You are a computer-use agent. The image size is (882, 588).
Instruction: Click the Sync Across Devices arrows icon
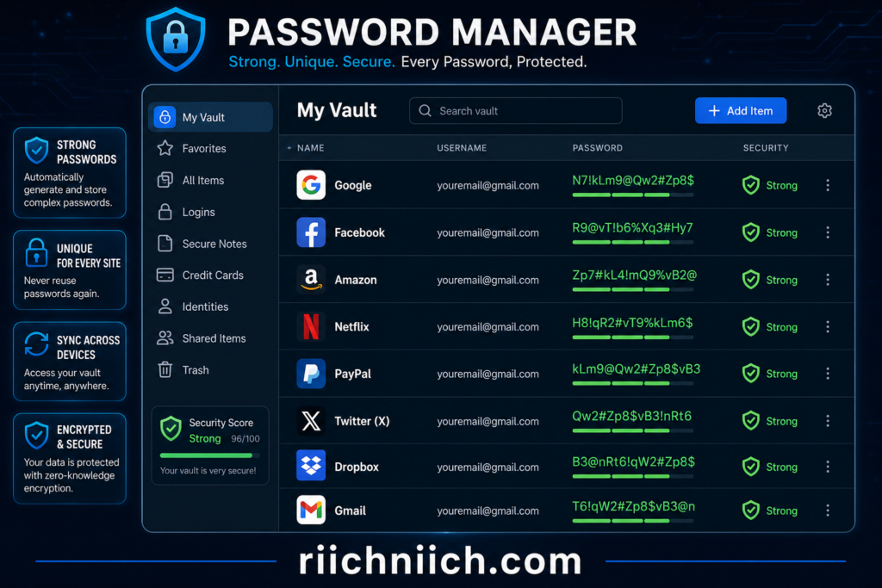click(36, 344)
